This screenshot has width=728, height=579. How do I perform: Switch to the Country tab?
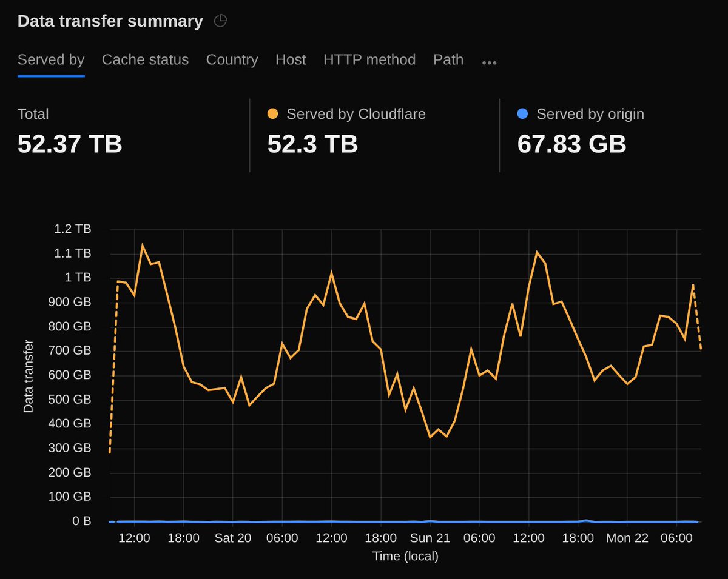[x=232, y=59]
